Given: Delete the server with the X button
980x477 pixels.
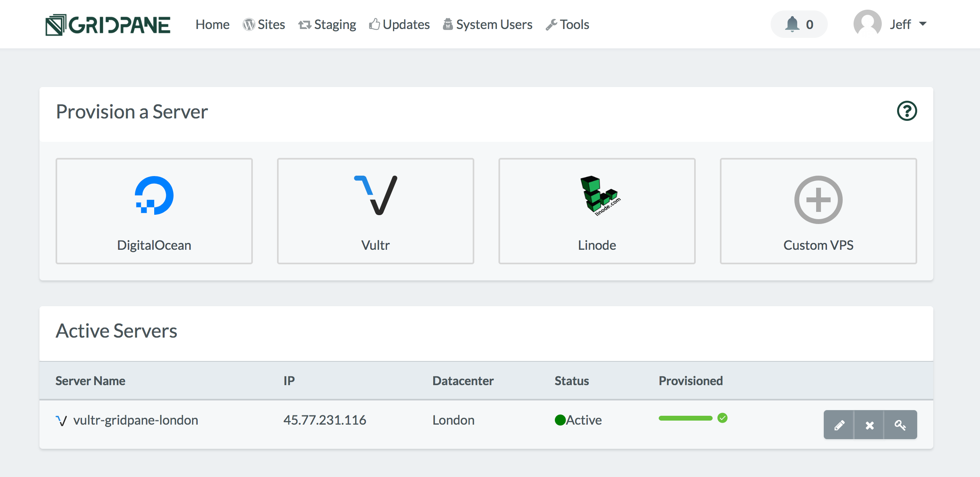Looking at the screenshot, I should coord(869,425).
